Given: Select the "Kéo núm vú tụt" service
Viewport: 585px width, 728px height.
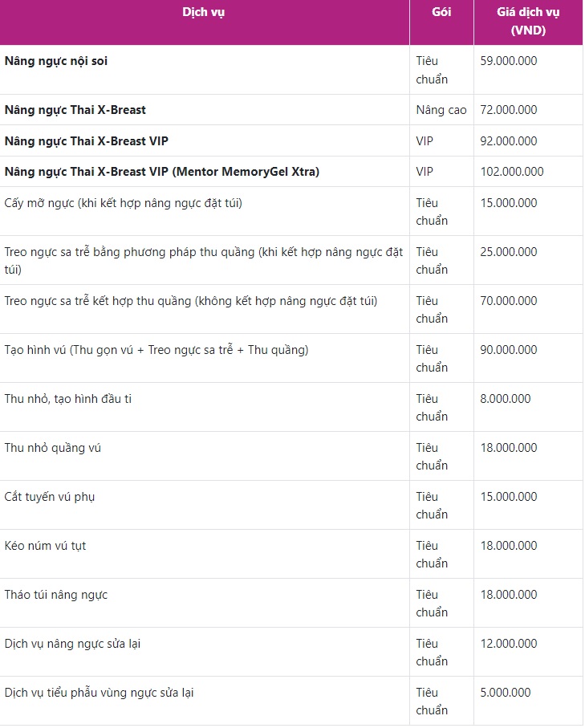Looking at the screenshot, I should click(46, 546).
